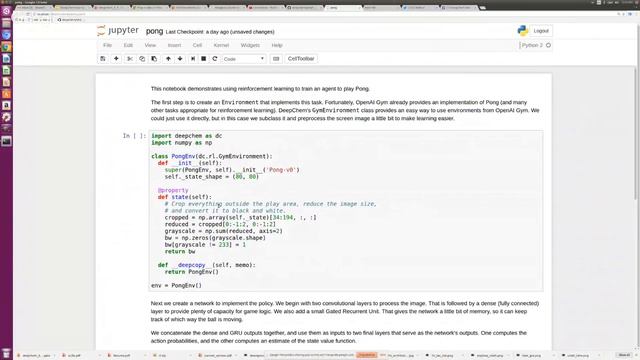Image resolution: width=640 pixels, height=360 pixels.
Task: Save the notebook with the floppy icon
Action: pos(103,59)
